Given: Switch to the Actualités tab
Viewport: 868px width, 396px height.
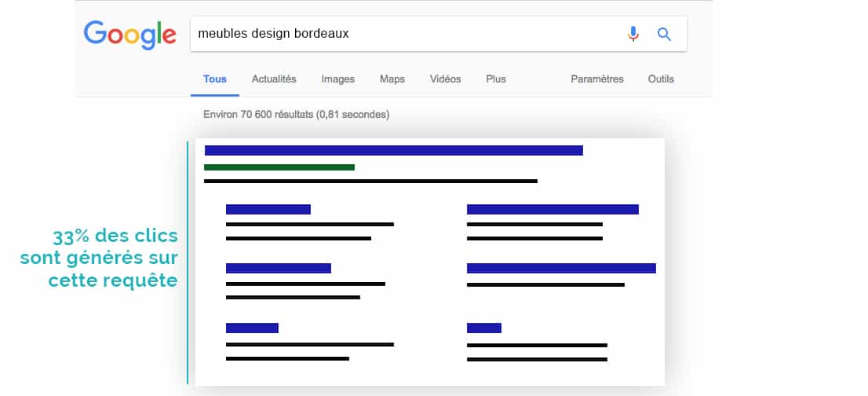Looking at the screenshot, I should point(274,79).
